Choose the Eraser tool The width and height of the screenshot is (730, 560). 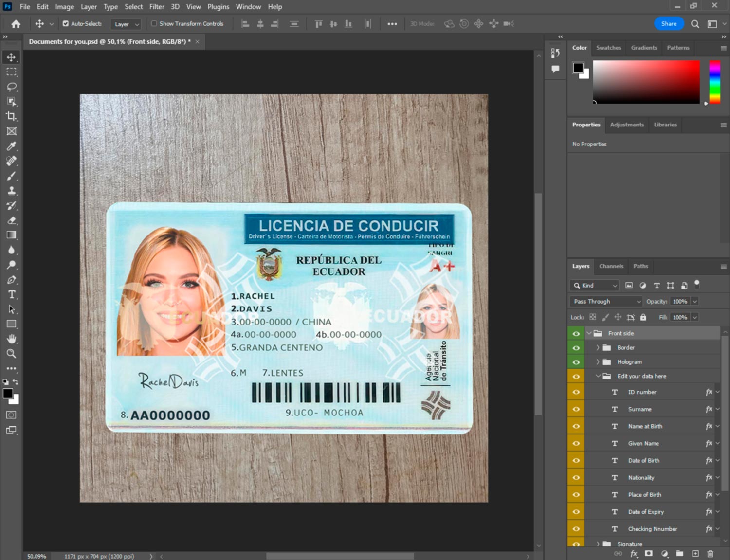click(11, 220)
